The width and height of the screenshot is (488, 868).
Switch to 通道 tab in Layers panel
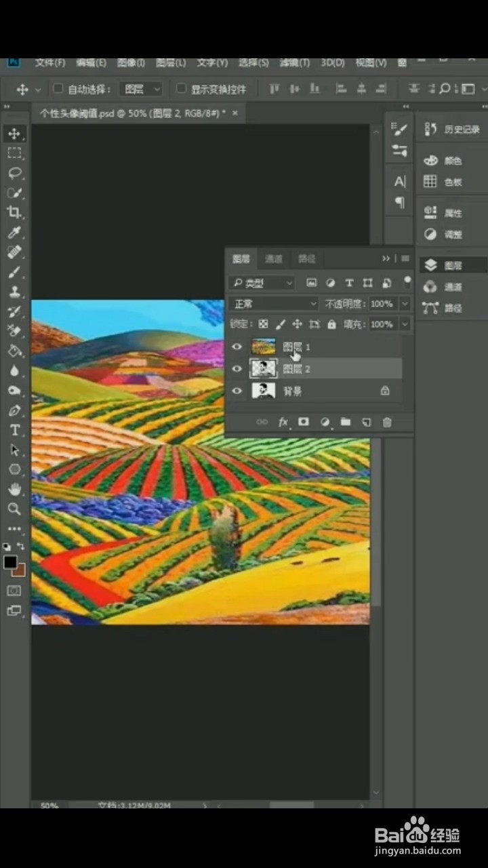pyautogui.click(x=274, y=258)
